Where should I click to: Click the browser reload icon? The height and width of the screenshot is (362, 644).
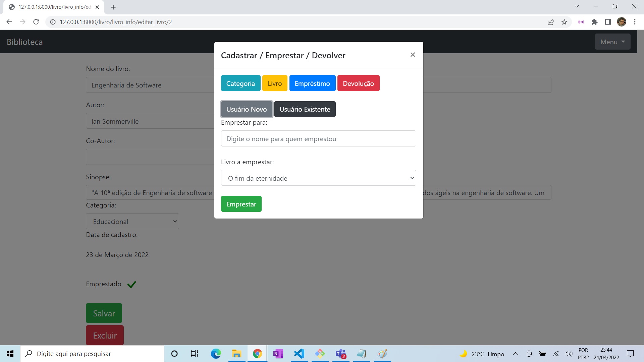click(36, 22)
